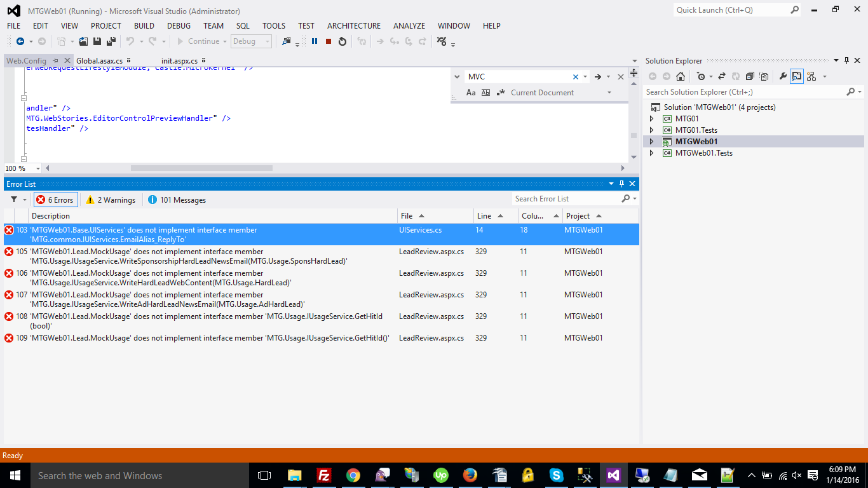Open the Continue button dropdown arrow

(x=225, y=41)
